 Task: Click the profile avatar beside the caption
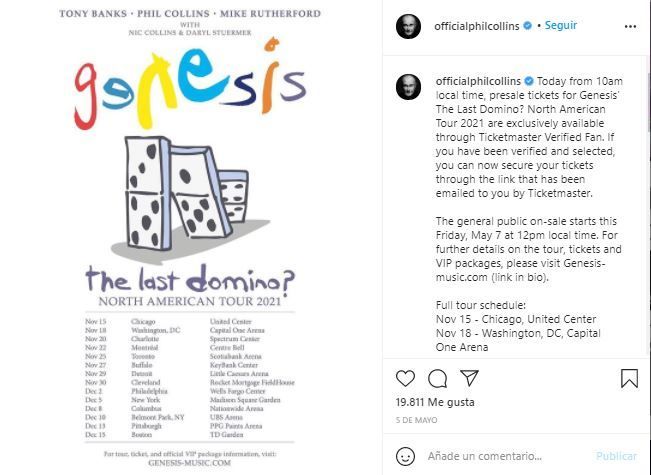coord(408,86)
